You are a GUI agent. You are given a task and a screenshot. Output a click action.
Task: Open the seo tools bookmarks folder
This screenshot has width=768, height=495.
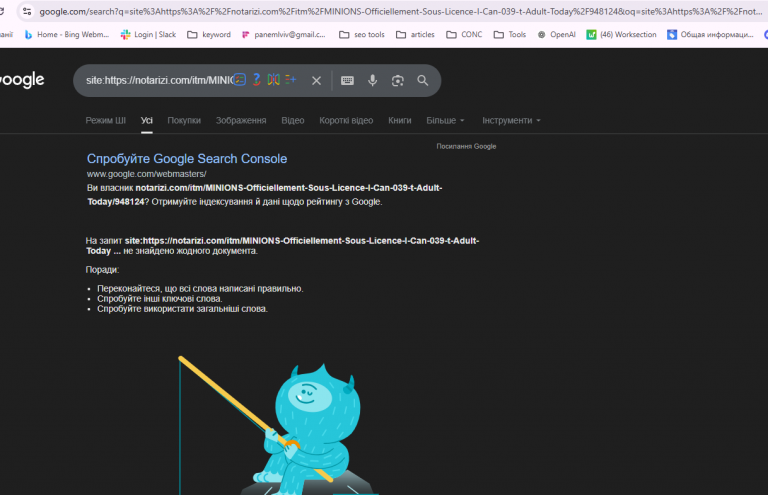362,34
